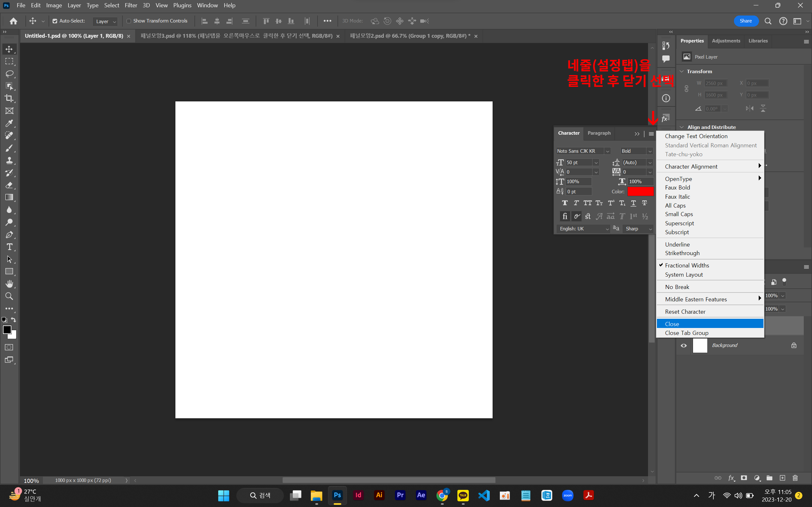Select the Zoom tool in toolbar
The image size is (812, 507).
click(9, 296)
